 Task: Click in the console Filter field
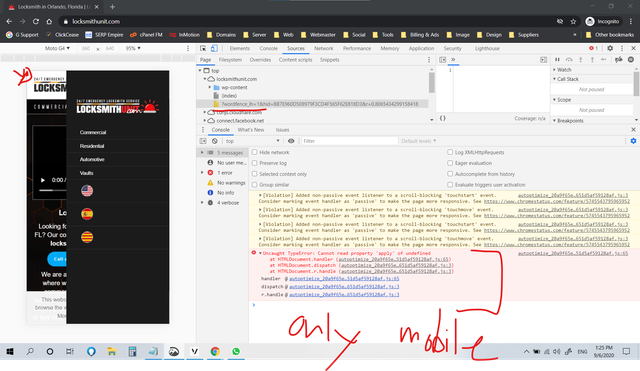(349, 141)
